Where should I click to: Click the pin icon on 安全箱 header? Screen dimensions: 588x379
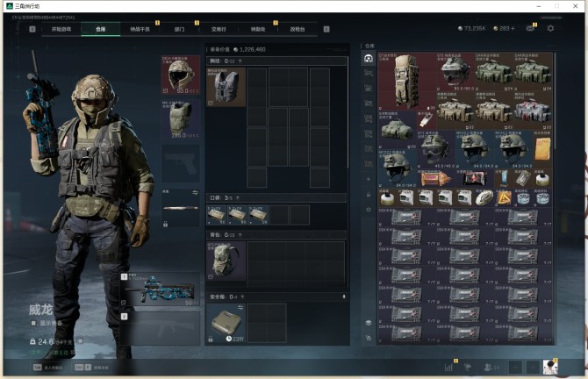click(x=344, y=297)
